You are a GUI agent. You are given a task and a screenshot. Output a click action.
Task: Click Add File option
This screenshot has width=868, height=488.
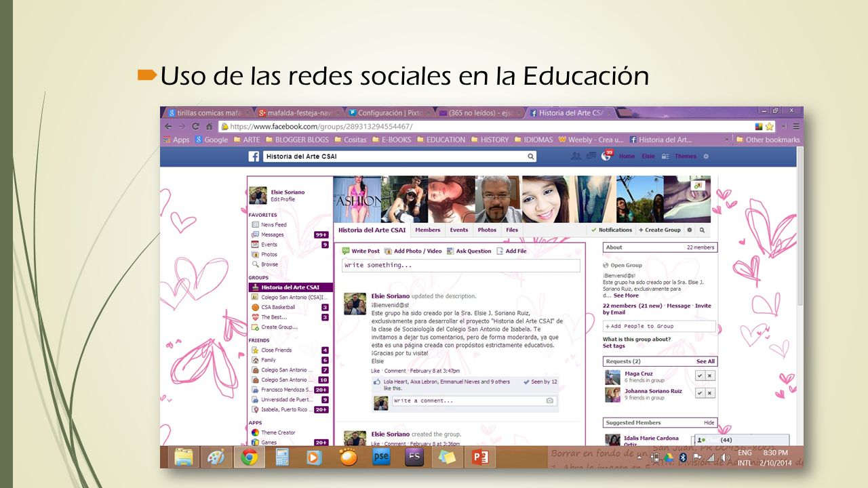[511, 251]
